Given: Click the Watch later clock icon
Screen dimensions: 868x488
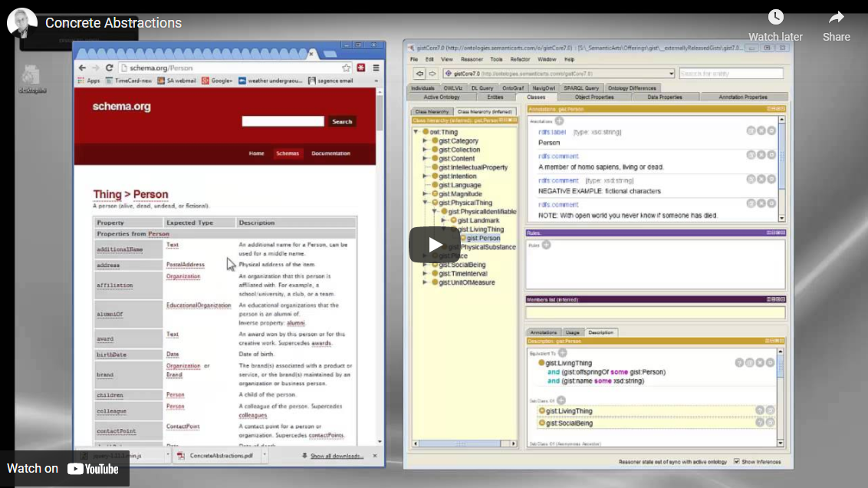Looking at the screenshot, I should tap(775, 17).
